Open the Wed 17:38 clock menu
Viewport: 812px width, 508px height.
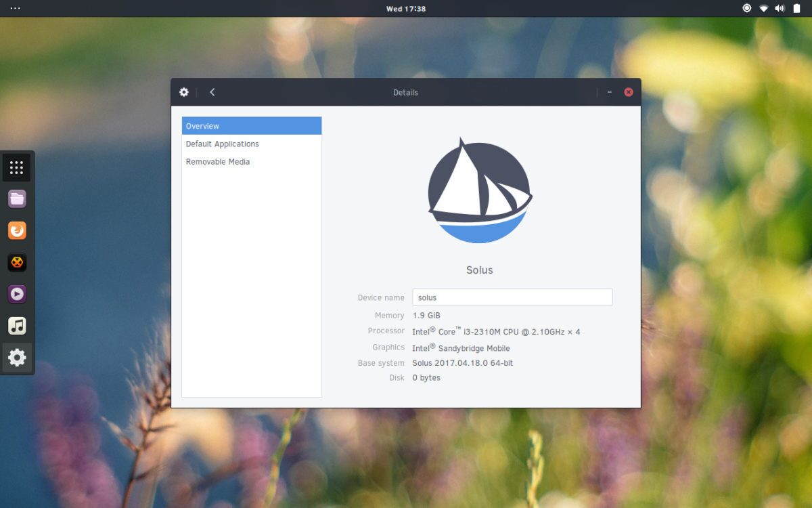405,9
